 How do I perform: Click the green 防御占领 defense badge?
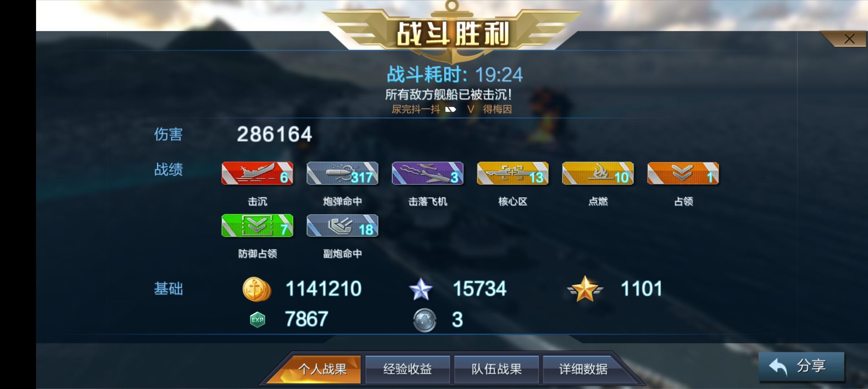coord(257,225)
